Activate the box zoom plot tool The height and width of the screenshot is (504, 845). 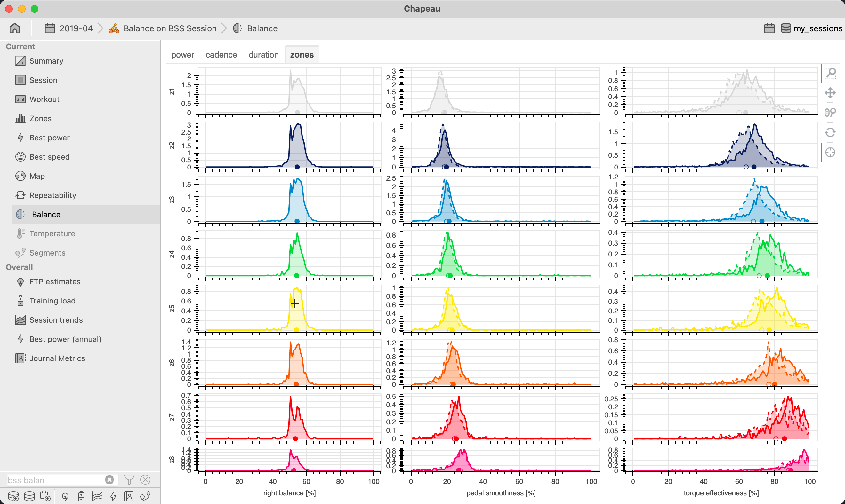[830, 73]
